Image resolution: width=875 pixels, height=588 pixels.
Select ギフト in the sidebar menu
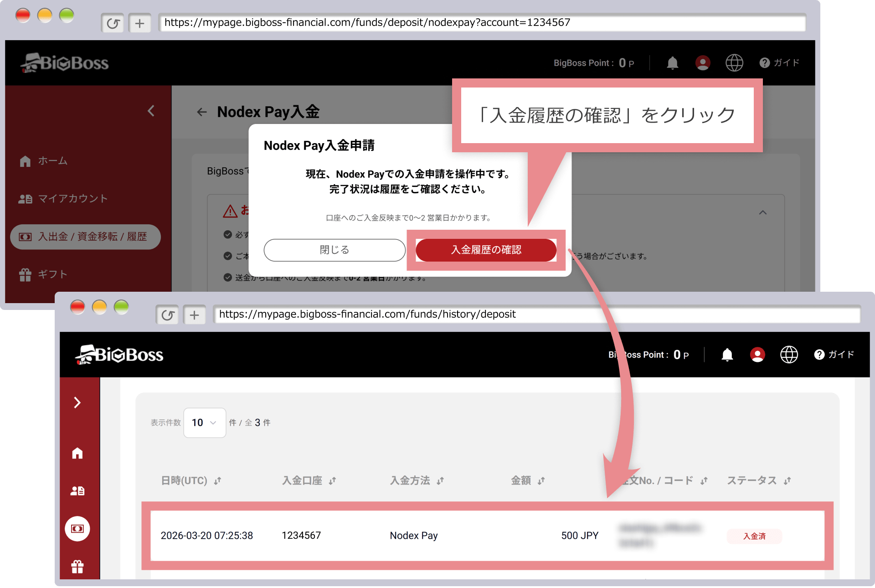pos(43,274)
